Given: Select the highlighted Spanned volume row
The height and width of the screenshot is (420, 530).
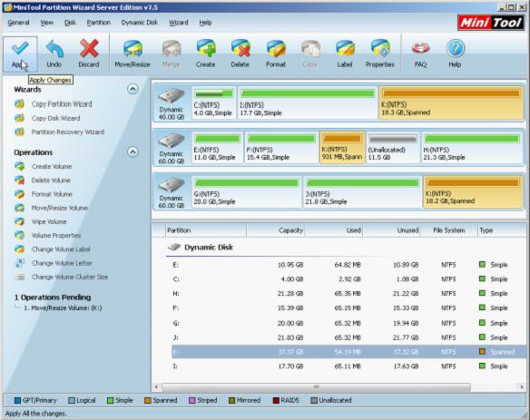Looking at the screenshot, I should [348, 352].
